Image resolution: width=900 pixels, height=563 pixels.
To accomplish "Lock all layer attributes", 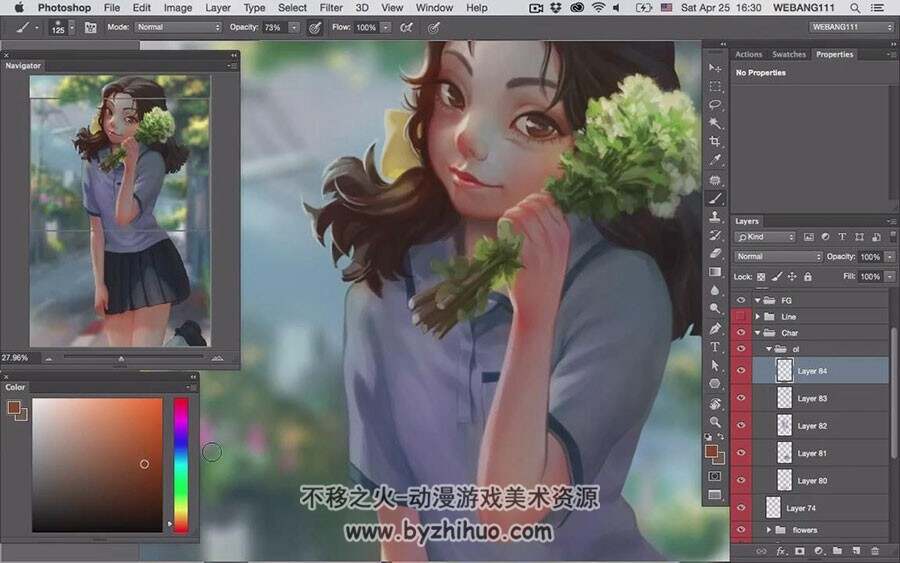I will (x=808, y=277).
